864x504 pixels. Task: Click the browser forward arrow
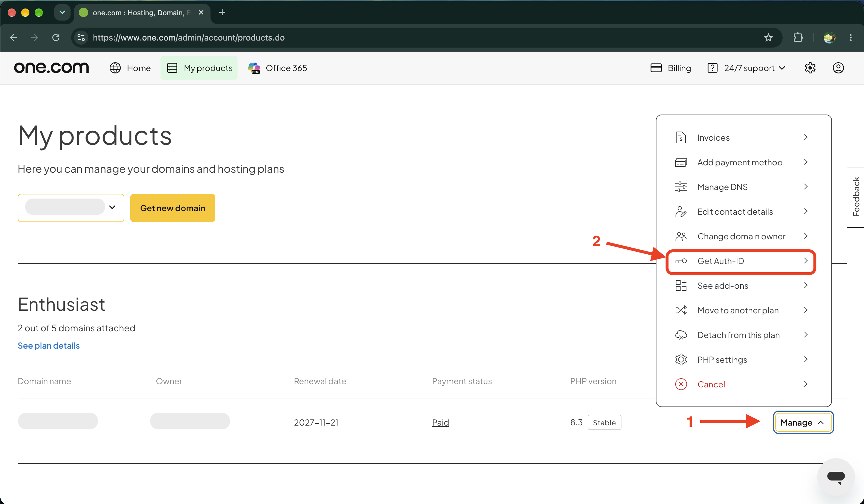[35, 37]
